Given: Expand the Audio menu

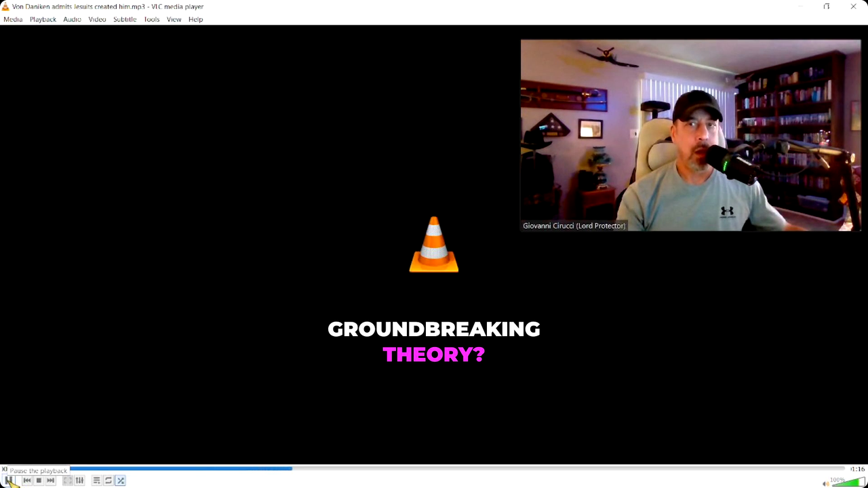Looking at the screenshot, I should pos(72,20).
